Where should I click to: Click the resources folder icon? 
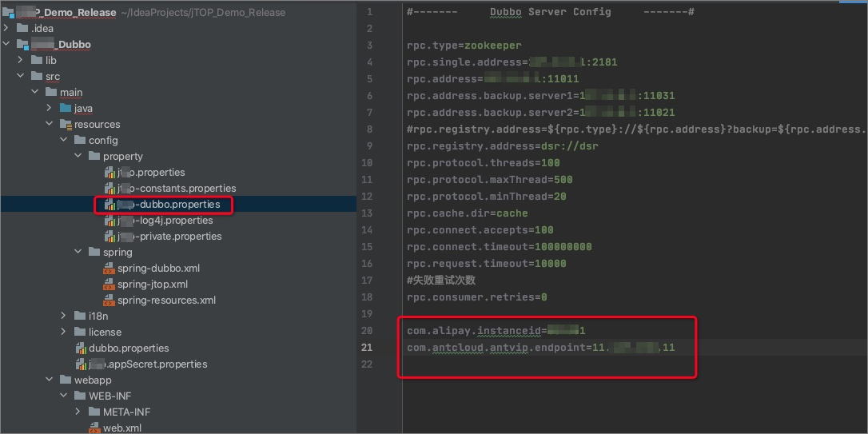click(66, 125)
